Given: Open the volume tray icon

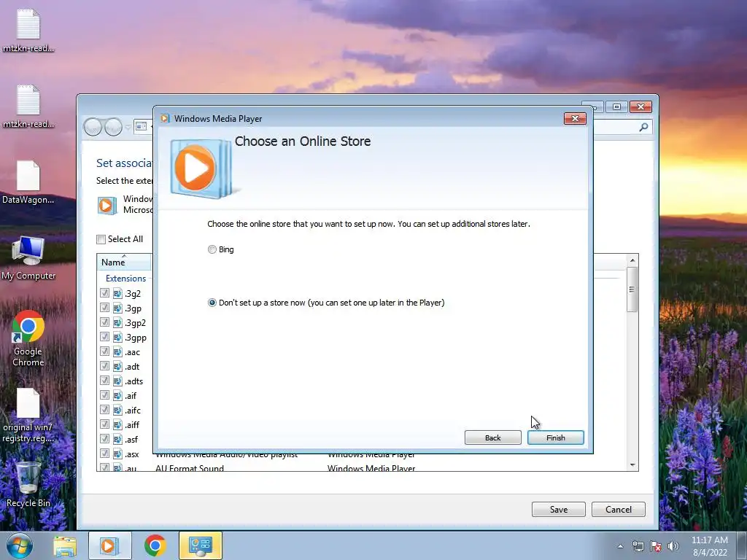Looking at the screenshot, I should pos(673,546).
